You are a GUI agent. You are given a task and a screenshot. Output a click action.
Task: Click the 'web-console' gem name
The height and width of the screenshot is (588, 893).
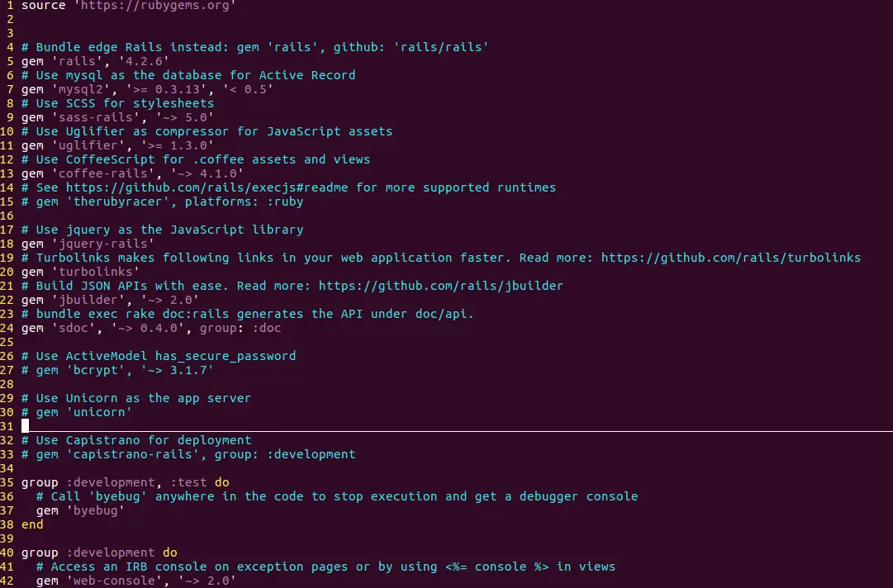coord(114,581)
